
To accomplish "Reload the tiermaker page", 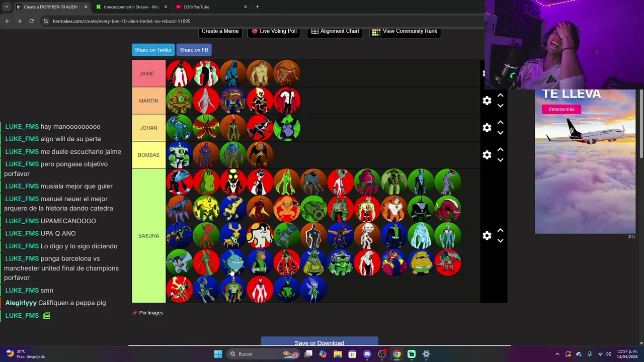I will [31, 21].
